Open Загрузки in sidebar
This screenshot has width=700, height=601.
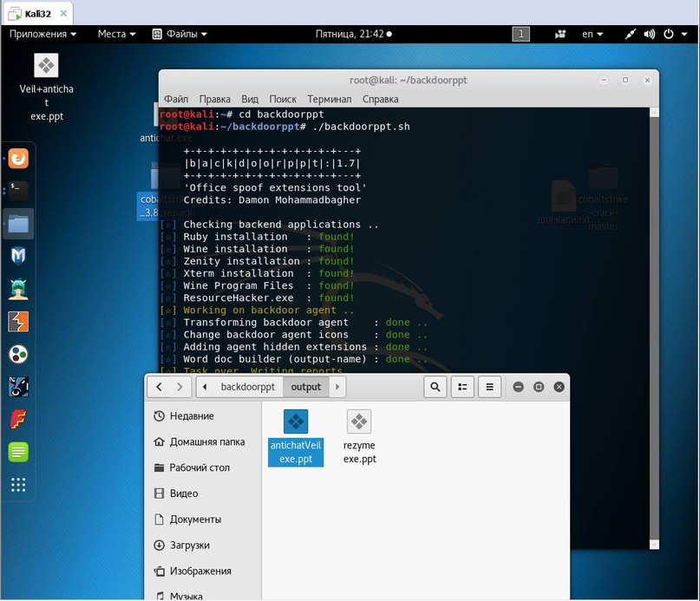(189, 545)
